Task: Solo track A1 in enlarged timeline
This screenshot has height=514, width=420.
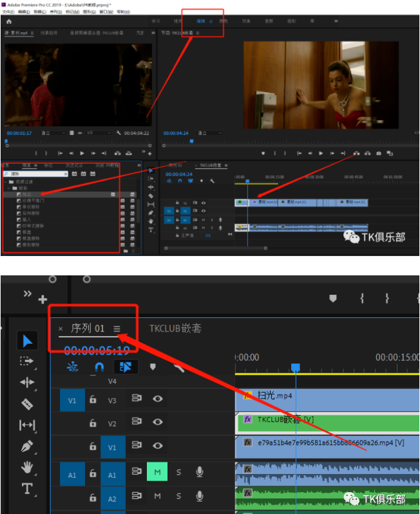Action: click(x=178, y=472)
